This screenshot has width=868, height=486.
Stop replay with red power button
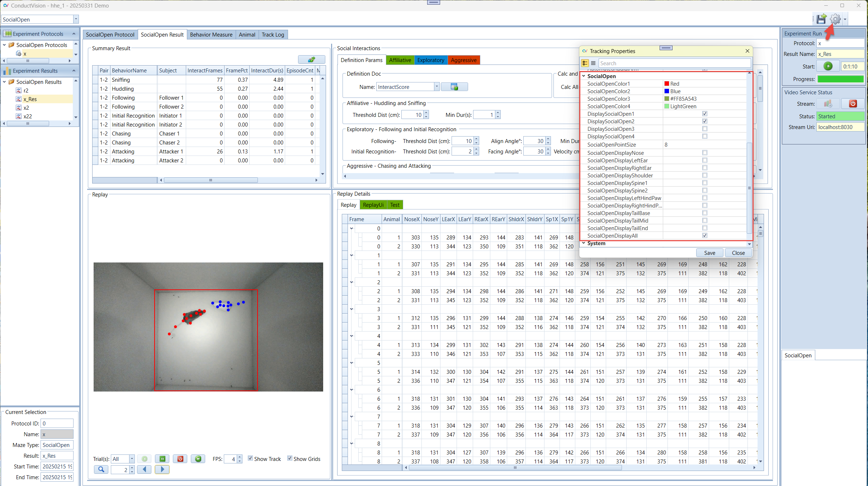pos(180,459)
